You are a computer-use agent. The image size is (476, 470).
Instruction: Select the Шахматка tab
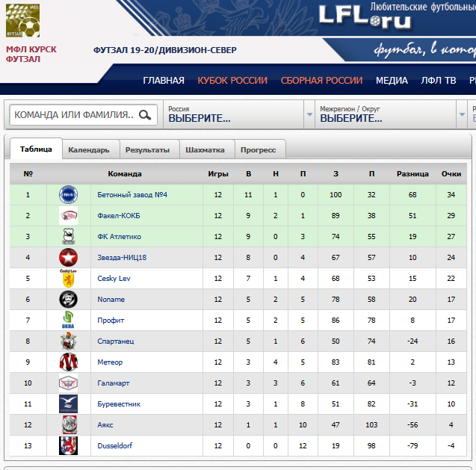205,149
